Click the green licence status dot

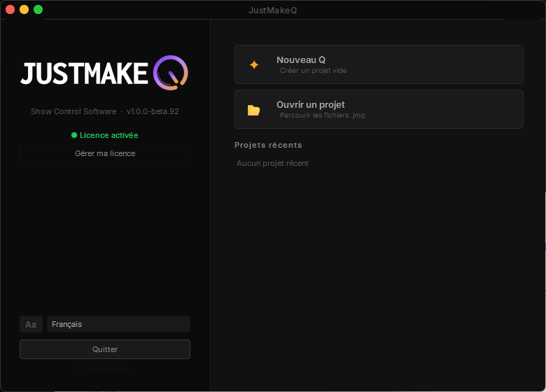[74, 135]
